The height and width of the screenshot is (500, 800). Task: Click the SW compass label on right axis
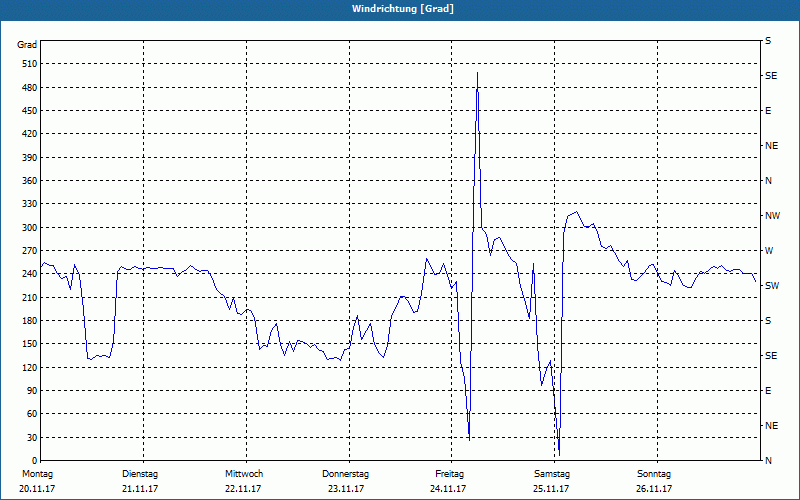click(x=772, y=286)
